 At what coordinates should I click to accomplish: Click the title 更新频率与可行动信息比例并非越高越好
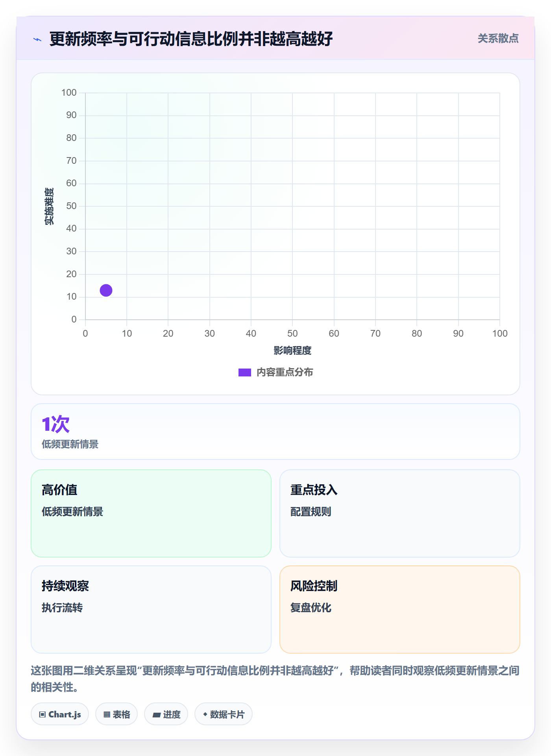tap(191, 39)
